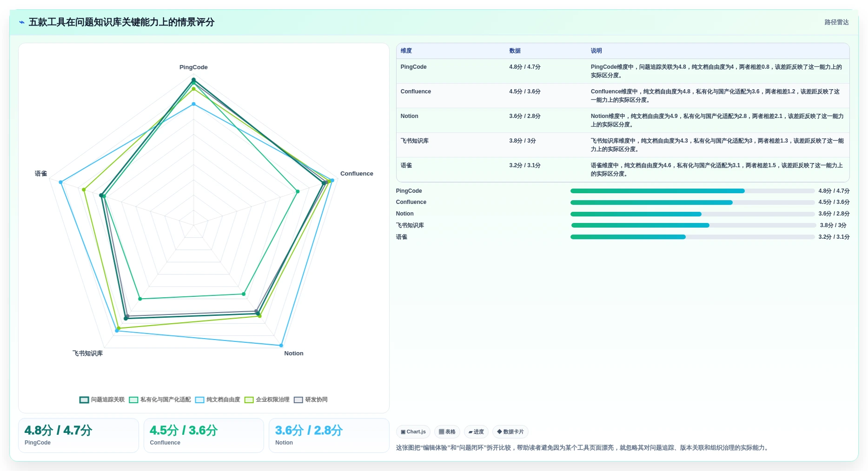
Task: Click the 飞书知识库 progress bar
Action: click(693, 225)
